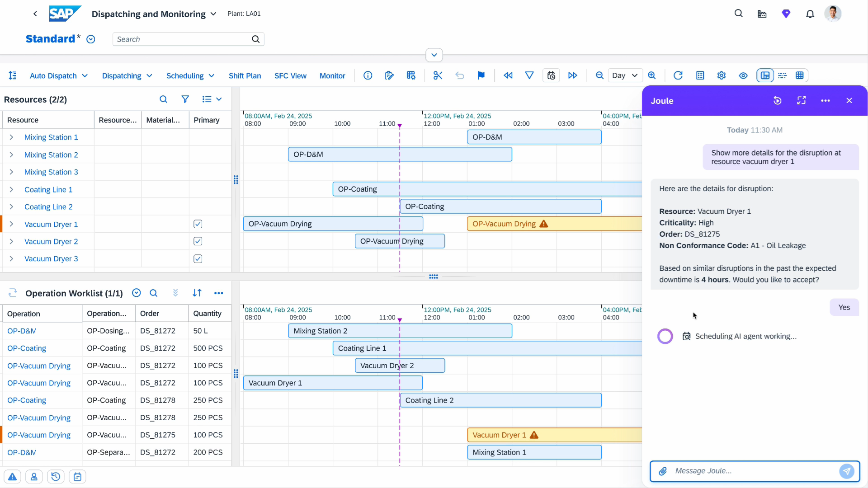
Task: Click the filter funnel icon in toolbar
Action: [x=529, y=75]
